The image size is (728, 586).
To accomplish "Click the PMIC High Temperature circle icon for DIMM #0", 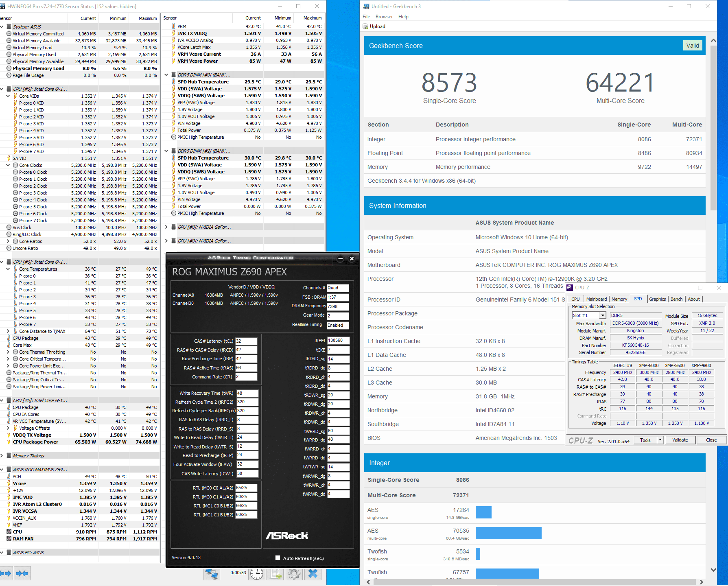I will pos(174,137).
